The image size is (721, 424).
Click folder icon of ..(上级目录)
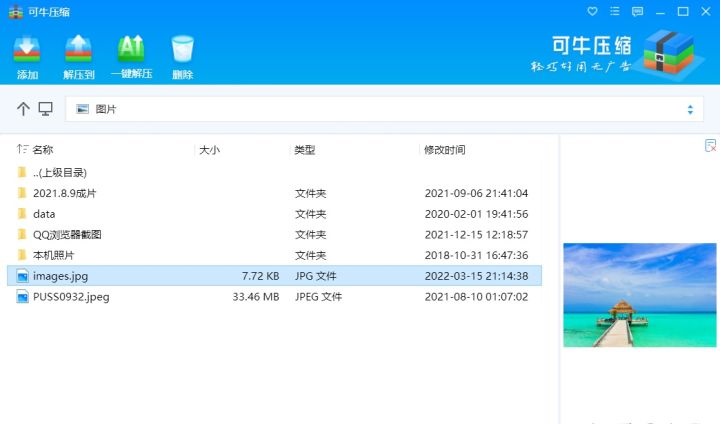tap(22, 172)
